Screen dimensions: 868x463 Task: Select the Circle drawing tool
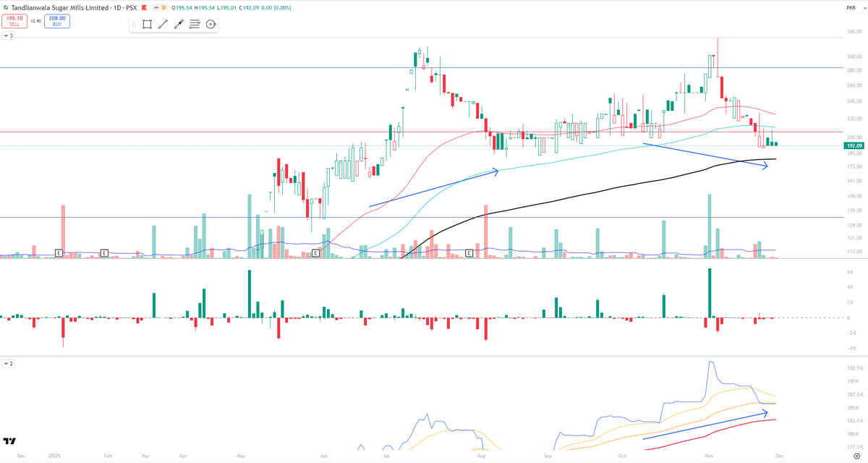pyautogui.click(x=210, y=24)
